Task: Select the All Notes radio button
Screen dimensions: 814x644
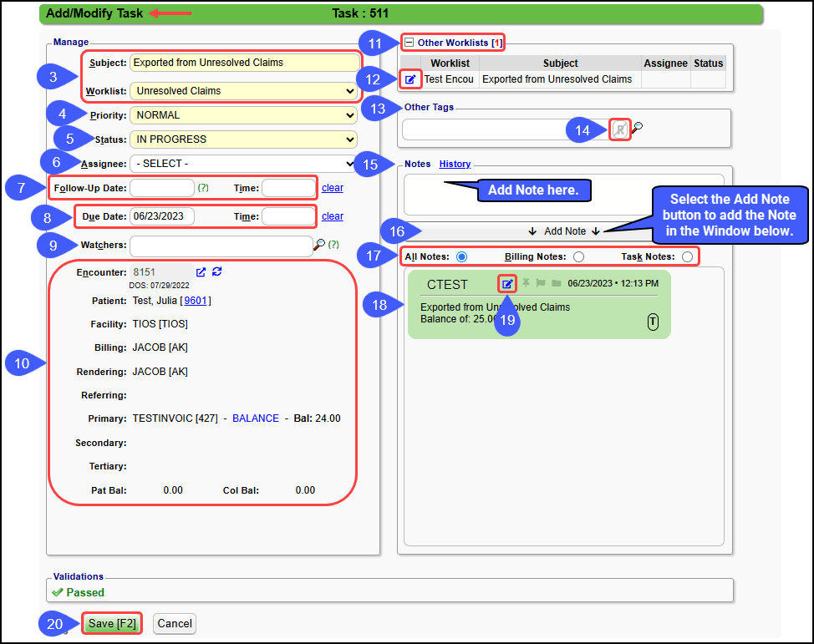Action: (462, 257)
